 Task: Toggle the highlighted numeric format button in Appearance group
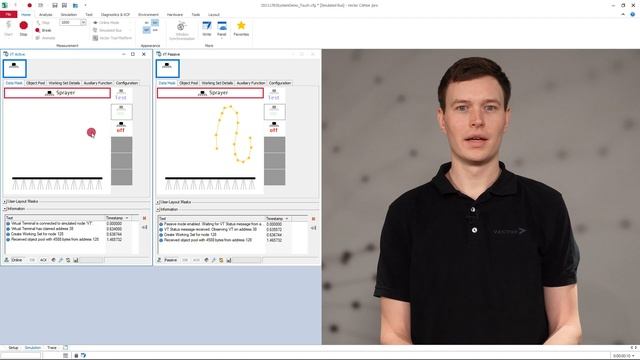click(155, 23)
